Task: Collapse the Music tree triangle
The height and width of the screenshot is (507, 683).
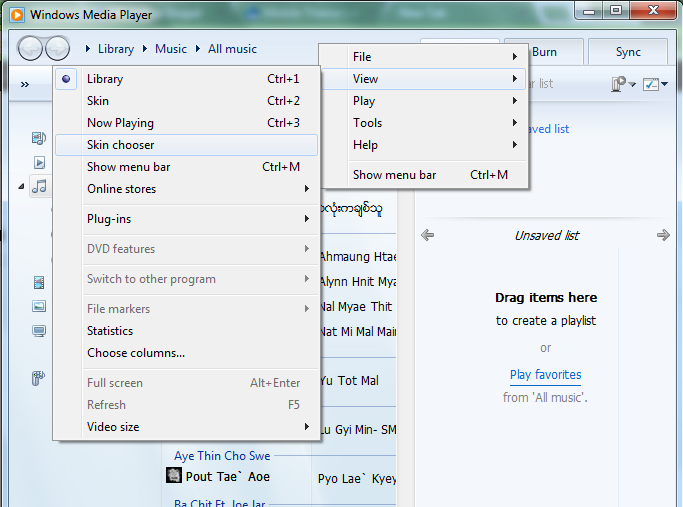Action: click(x=21, y=186)
